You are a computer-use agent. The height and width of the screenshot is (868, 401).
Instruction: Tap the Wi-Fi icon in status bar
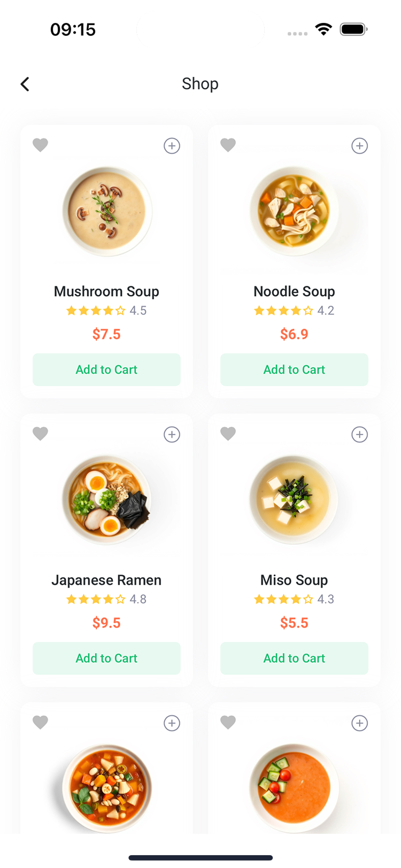[323, 29]
